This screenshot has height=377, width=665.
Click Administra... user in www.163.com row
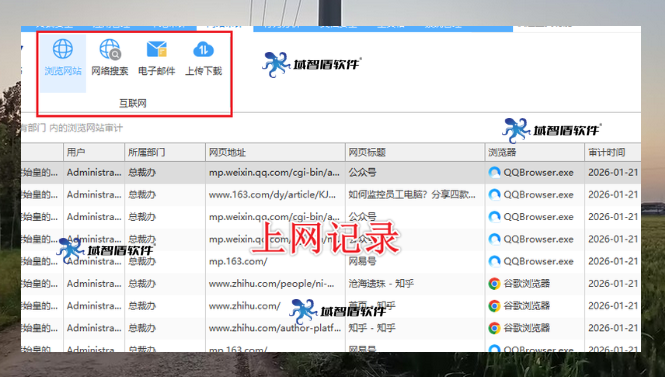pos(94,195)
